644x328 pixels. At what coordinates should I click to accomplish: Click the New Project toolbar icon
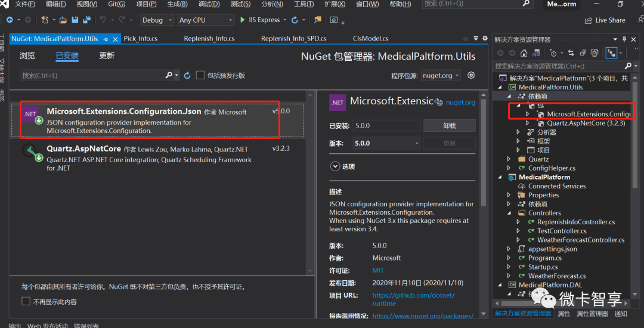[45, 20]
